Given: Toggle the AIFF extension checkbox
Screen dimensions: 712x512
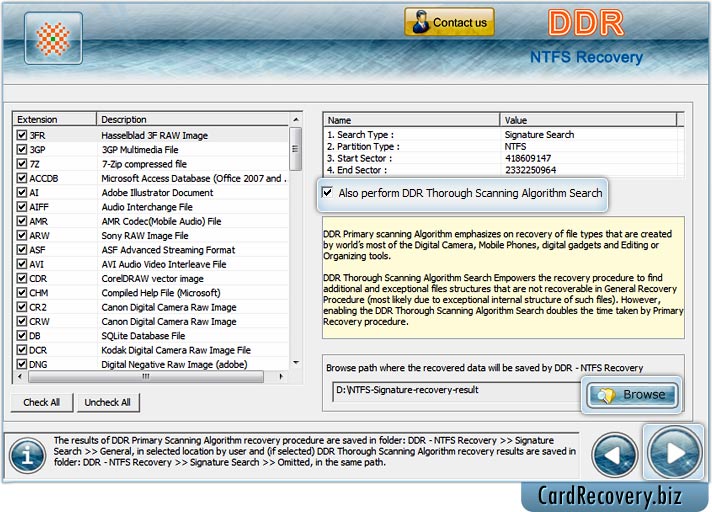Looking at the screenshot, I should [x=21, y=207].
